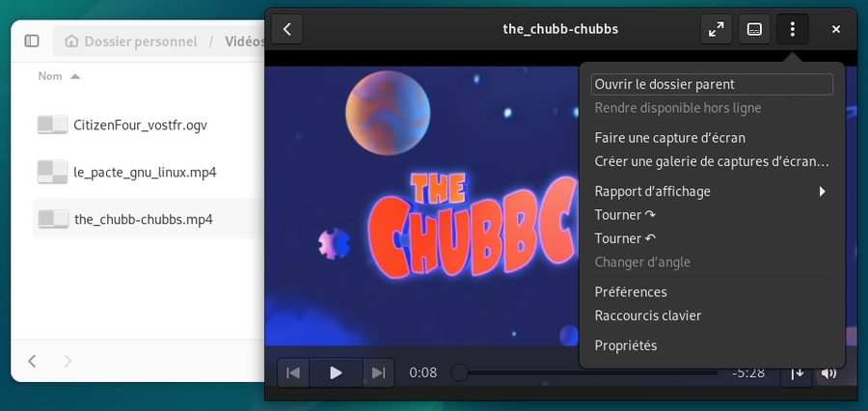Toggle the sidebar in the file manager
This screenshot has width=868, height=411.
click(32, 41)
